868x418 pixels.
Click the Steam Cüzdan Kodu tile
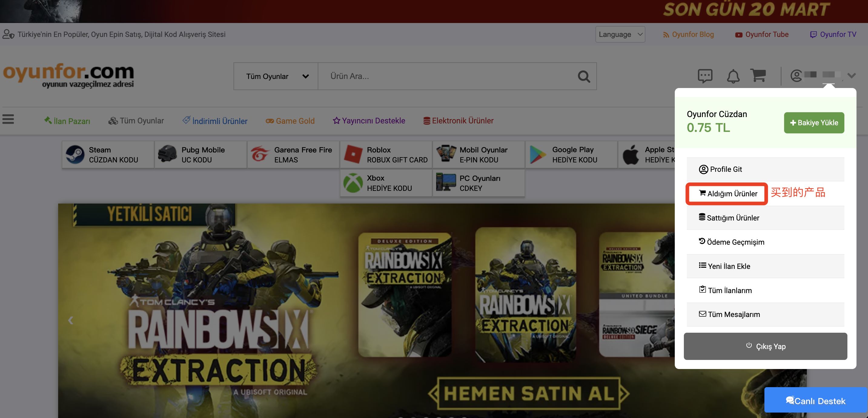click(x=108, y=155)
